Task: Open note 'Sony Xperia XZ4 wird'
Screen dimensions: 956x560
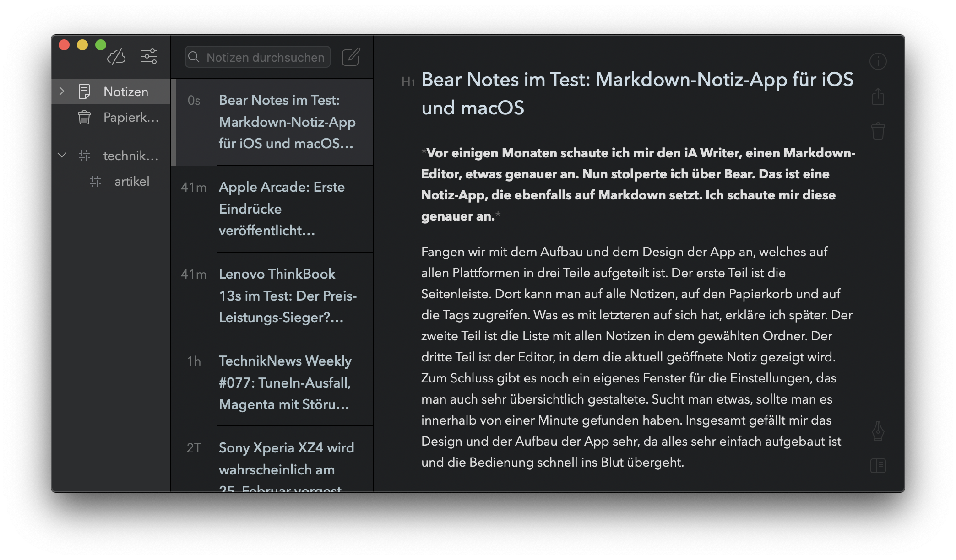Action: (x=273, y=460)
